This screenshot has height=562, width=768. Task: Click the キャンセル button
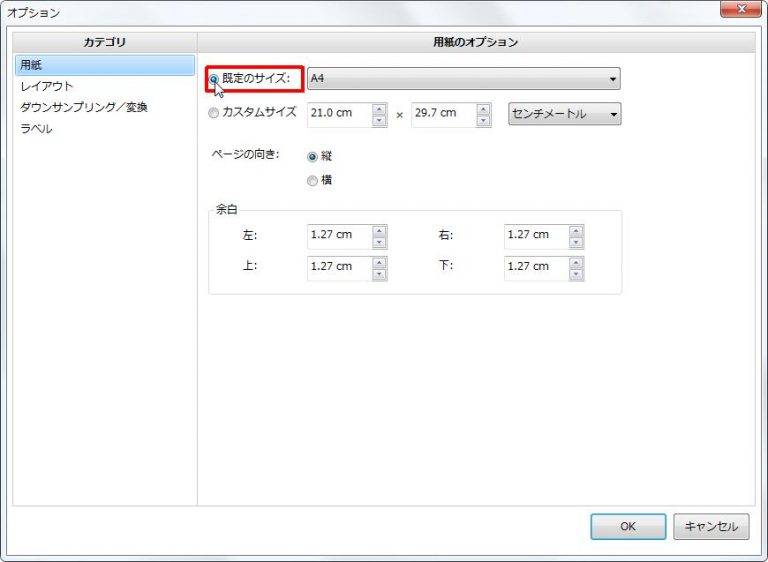711,527
